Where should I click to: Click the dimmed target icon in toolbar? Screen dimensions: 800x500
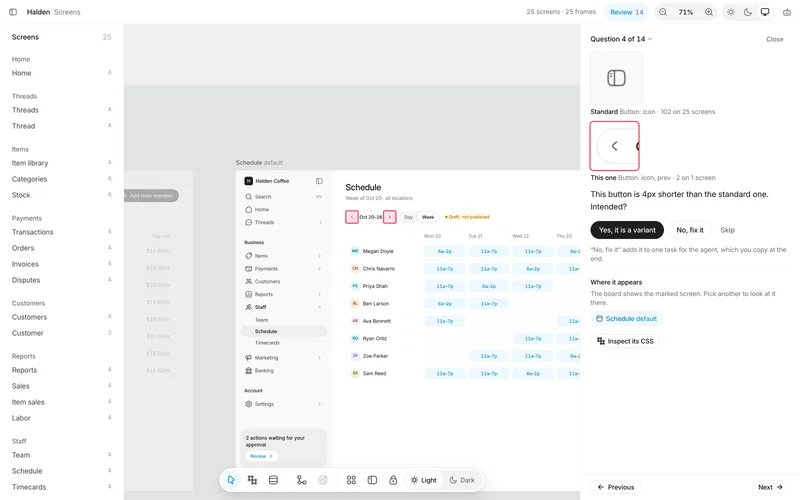point(322,480)
